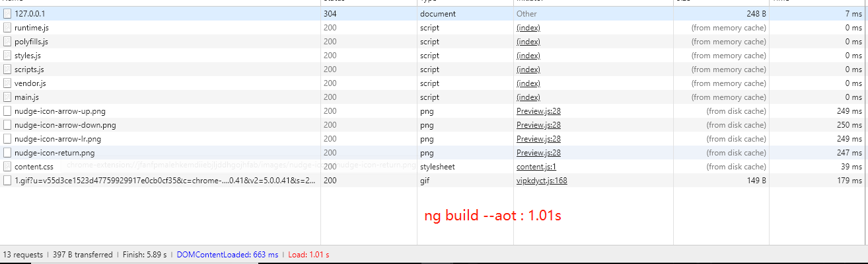868x264 pixels.
Task: Open the content.js:1 initiator link
Action: click(536, 167)
